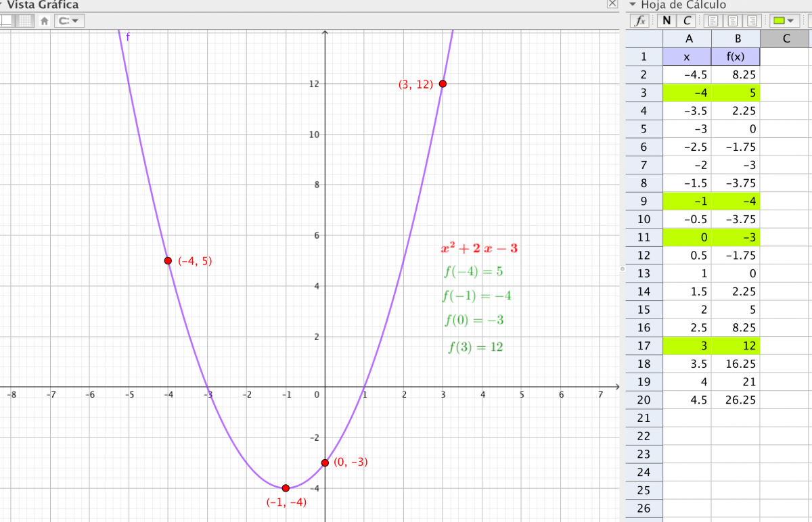Select column C header

tap(786, 39)
